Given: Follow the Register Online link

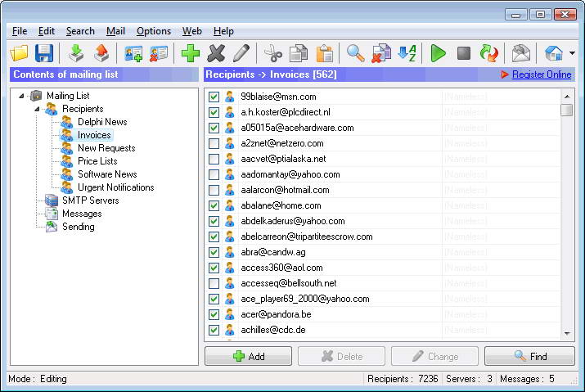Looking at the screenshot, I should 542,74.
